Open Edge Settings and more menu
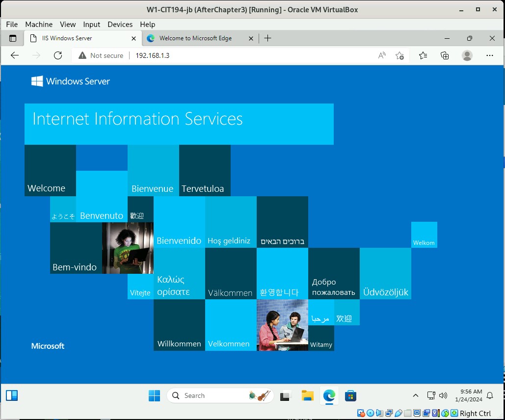The image size is (505, 420). click(490, 55)
